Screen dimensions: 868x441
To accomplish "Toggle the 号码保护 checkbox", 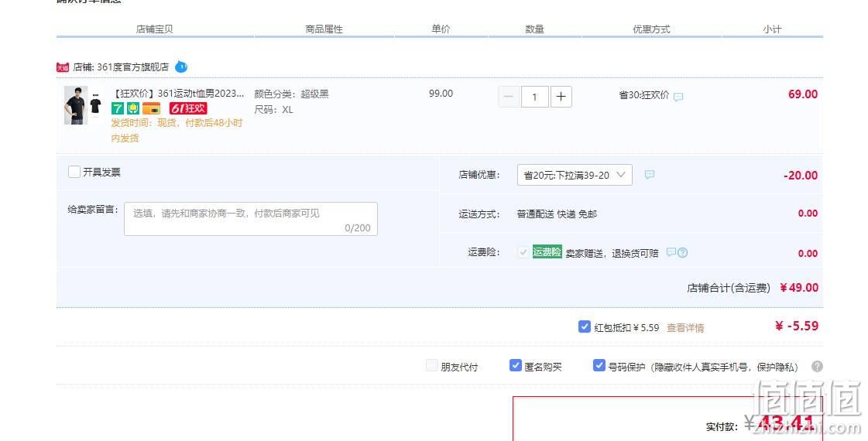I will click(599, 366).
